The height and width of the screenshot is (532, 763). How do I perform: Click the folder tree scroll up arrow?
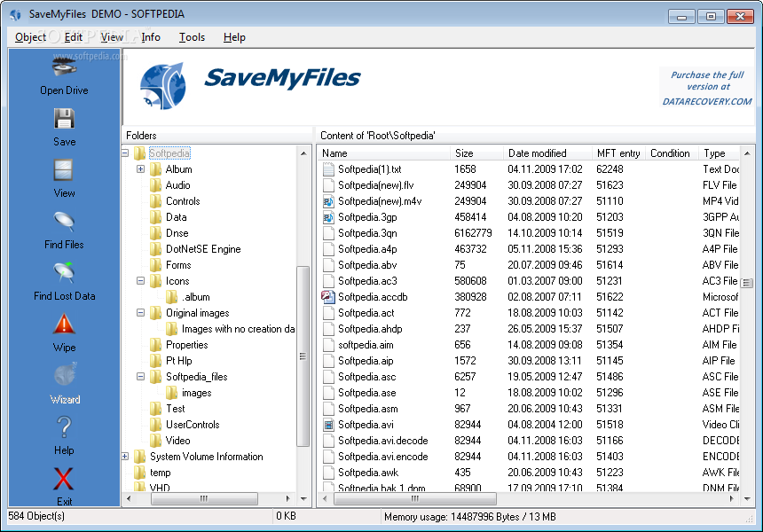pyautogui.click(x=303, y=153)
